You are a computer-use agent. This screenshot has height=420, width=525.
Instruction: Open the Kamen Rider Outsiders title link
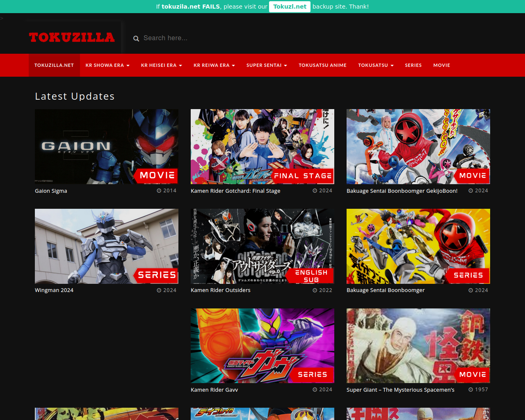(x=220, y=290)
